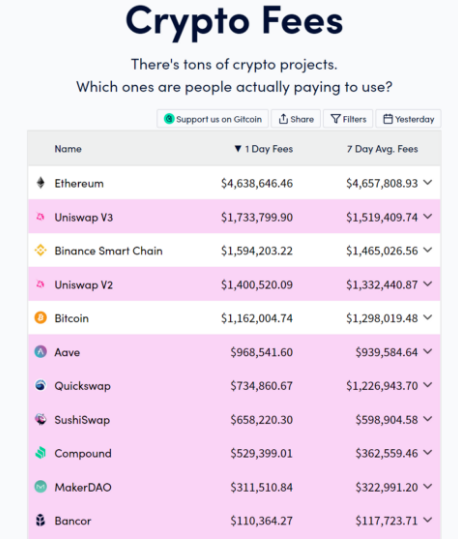Click the green Compound logo icon
The height and width of the screenshot is (543, 458).
(41, 453)
